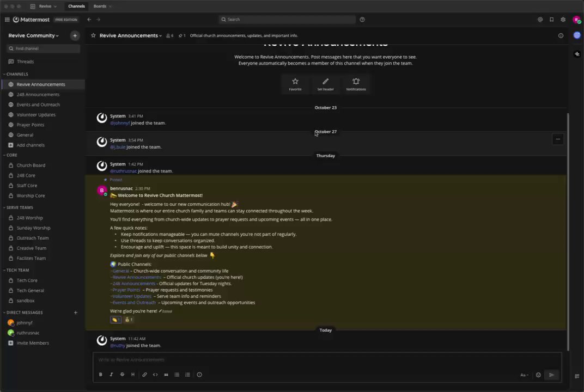The height and width of the screenshot is (392, 584).
Task: Click Invite Members
Action: 43,343
